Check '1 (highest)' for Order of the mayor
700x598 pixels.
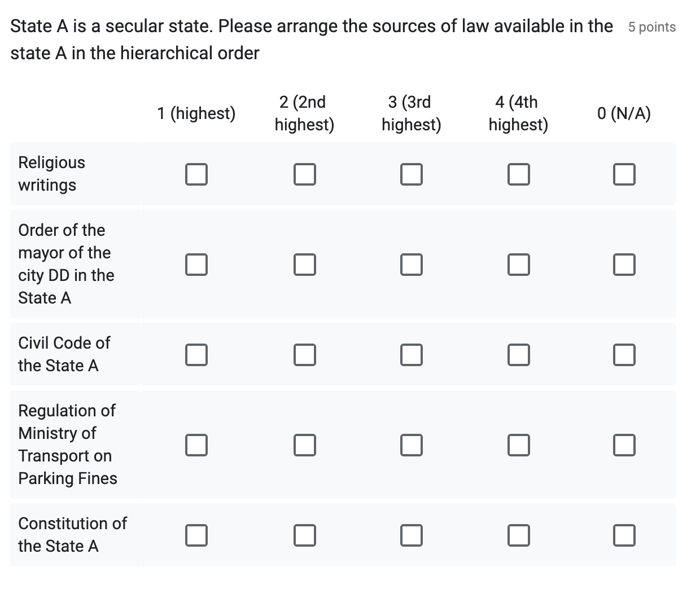196,264
